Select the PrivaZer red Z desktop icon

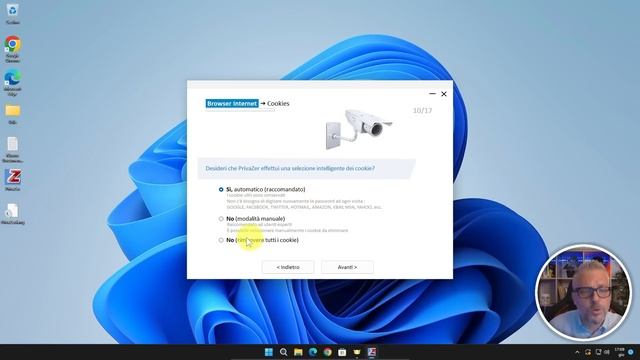(13, 180)
